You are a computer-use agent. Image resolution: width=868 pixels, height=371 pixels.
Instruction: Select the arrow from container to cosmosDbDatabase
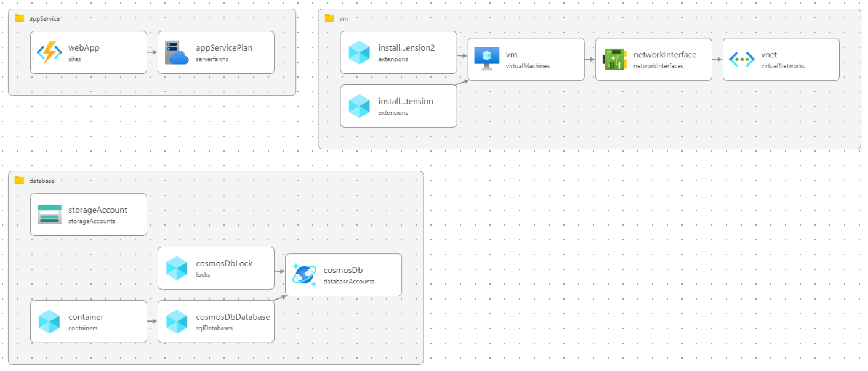click(152, 322)
